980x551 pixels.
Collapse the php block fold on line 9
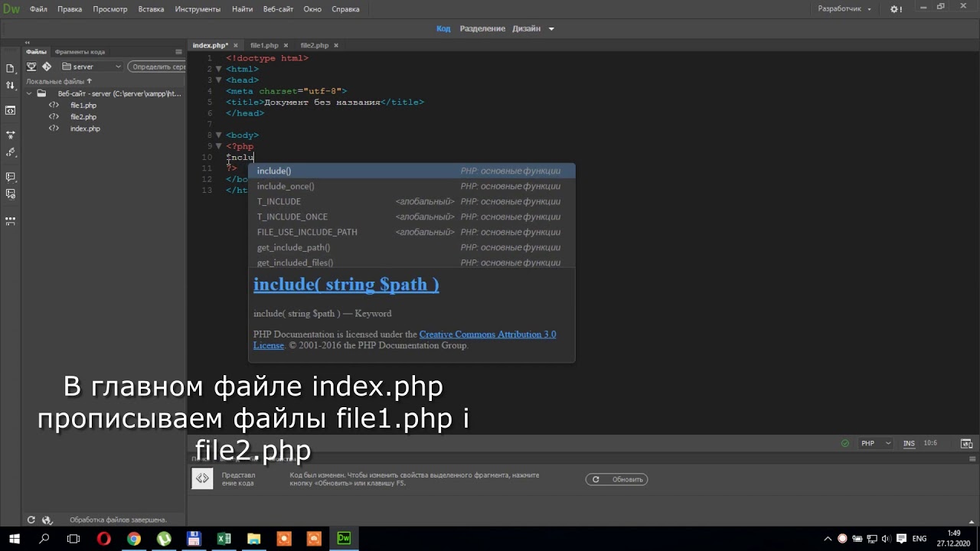[x=218, y=146]
